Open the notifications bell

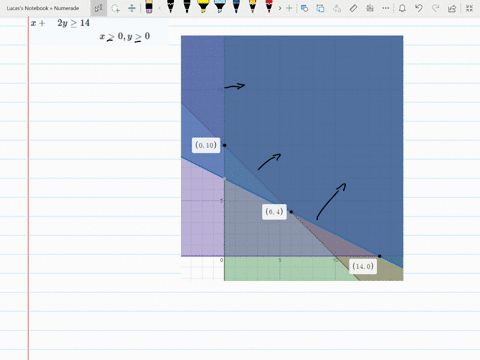click(x=402, y=8)
